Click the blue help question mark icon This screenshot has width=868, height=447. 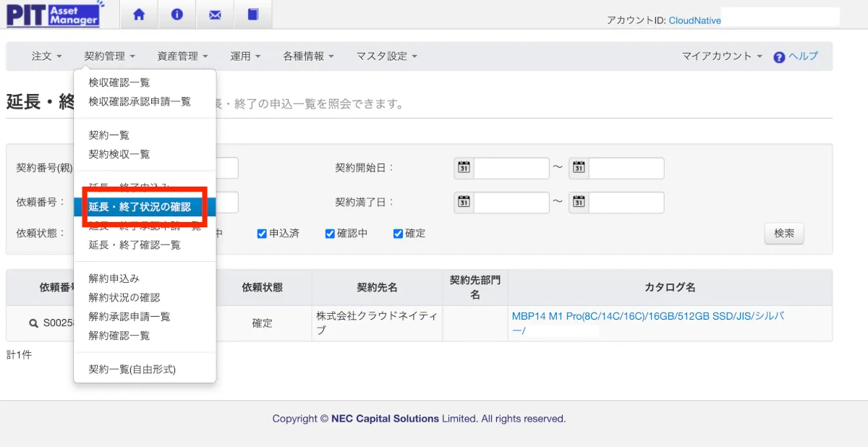click(x=779, y=57)
